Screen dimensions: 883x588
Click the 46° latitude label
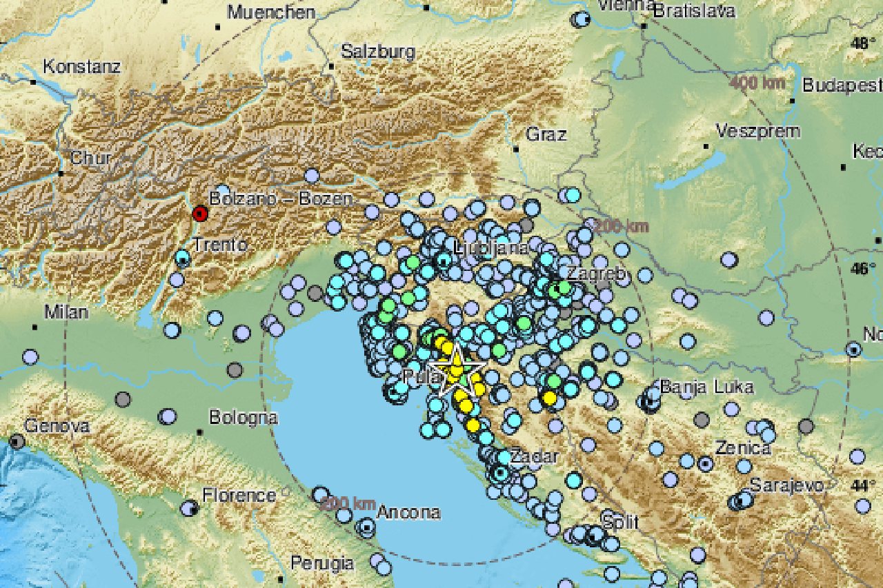click(x=861, y=268)
